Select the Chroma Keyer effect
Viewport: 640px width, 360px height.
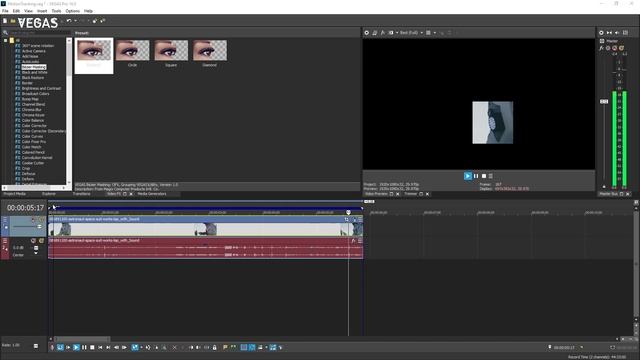click(33, 115)
